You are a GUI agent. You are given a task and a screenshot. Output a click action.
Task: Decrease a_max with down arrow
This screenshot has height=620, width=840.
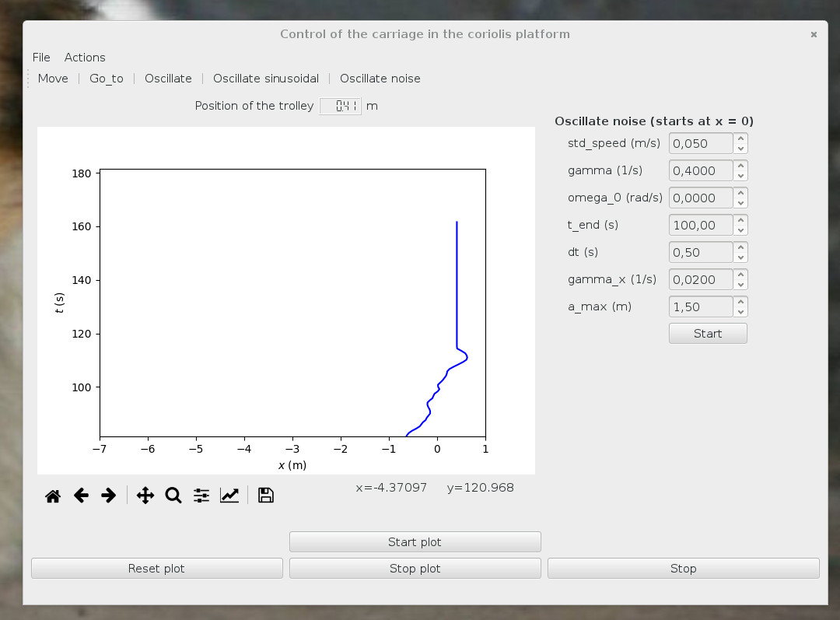coord(740,311)
